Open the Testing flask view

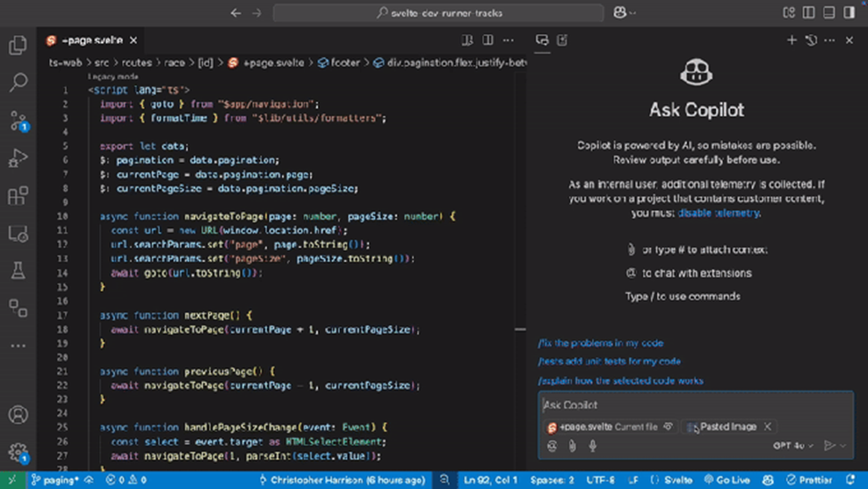(18, 272)
